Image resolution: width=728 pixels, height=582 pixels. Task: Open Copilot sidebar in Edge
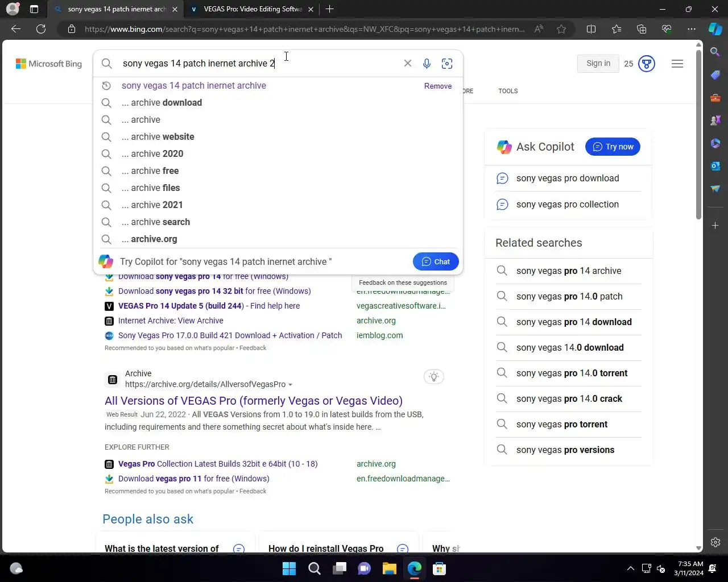(715, 29)
